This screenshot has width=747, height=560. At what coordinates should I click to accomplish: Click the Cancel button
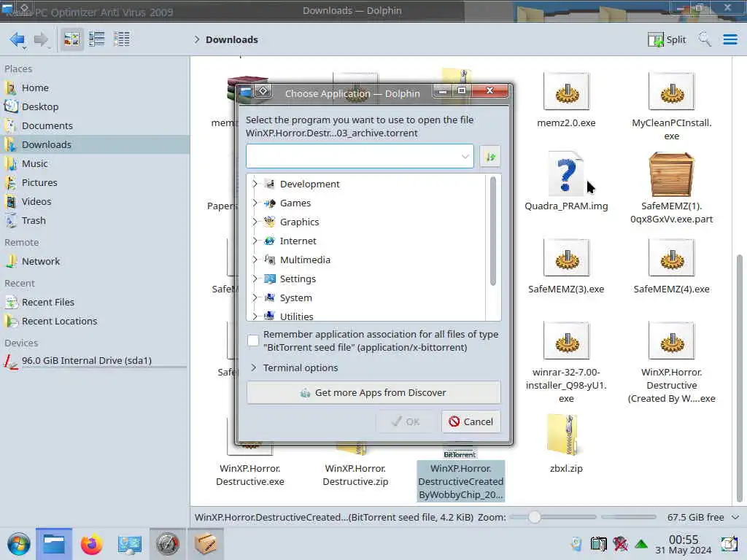point(471,421)
